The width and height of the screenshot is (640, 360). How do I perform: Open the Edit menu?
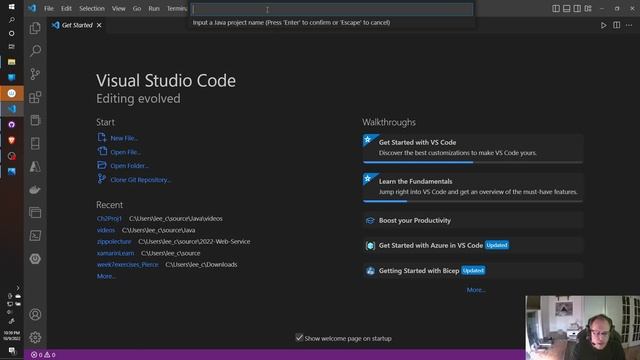coord(66,8)
